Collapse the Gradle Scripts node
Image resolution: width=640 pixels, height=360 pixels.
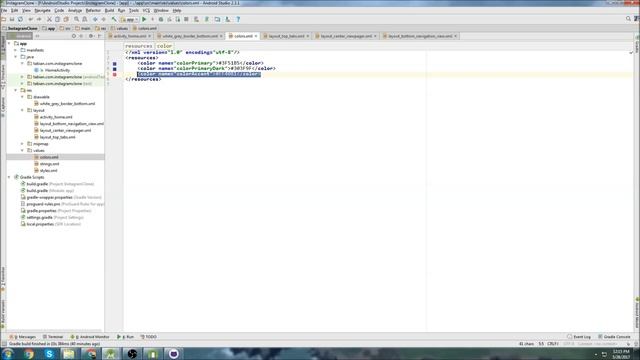pos(9,177)
